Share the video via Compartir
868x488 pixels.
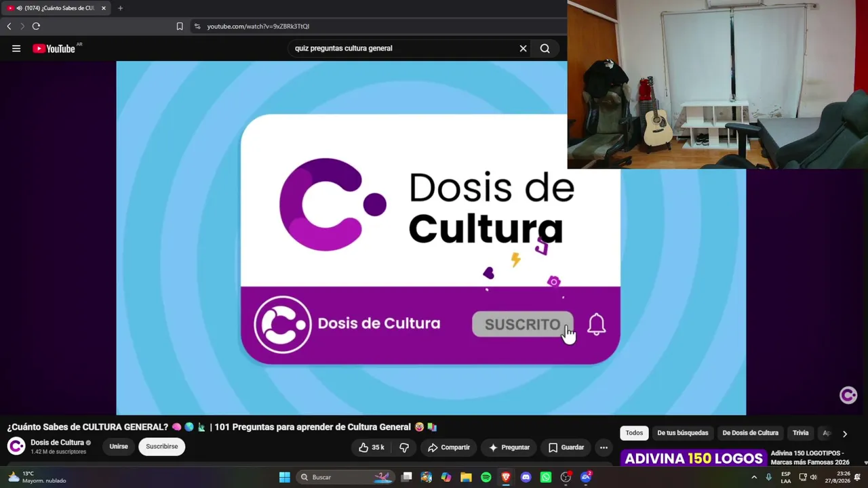(449, 447)
